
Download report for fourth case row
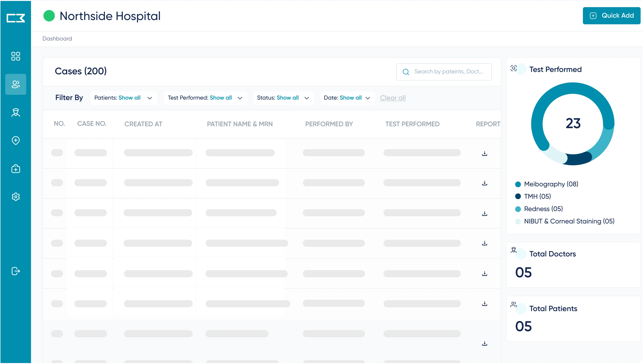point(485,243)
